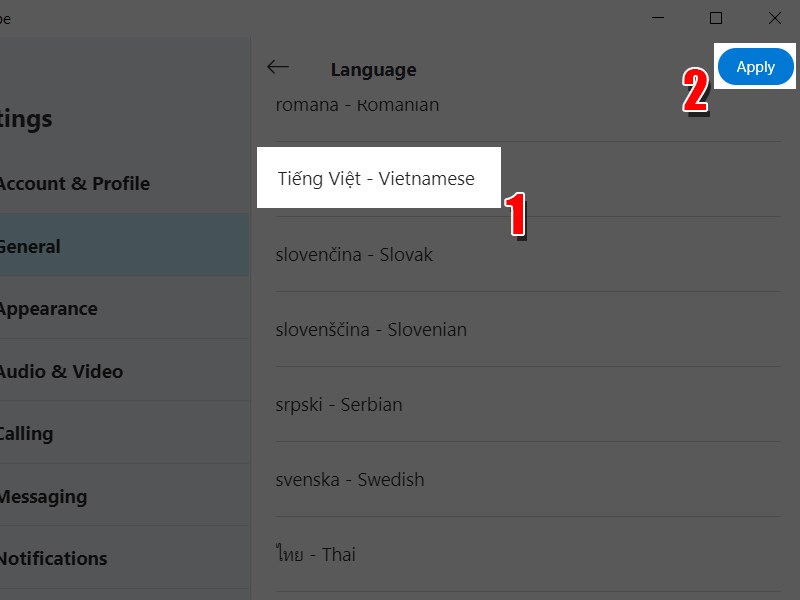800x600 pixels.
Task: Open Calling settings section
Action: point(26,434)
